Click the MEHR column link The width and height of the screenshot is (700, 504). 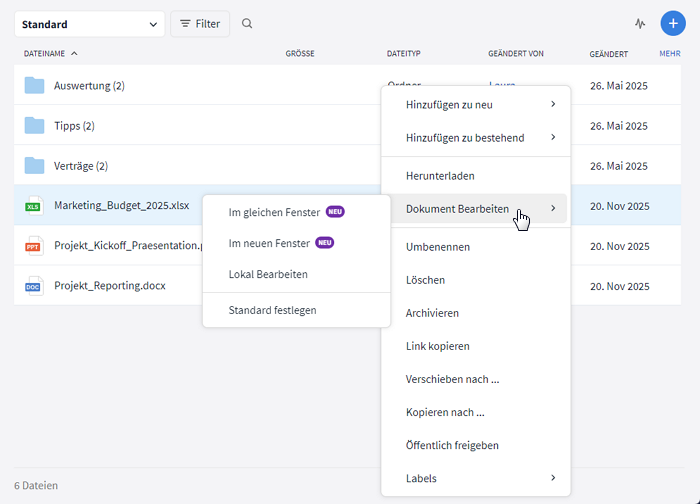[670, 54]
